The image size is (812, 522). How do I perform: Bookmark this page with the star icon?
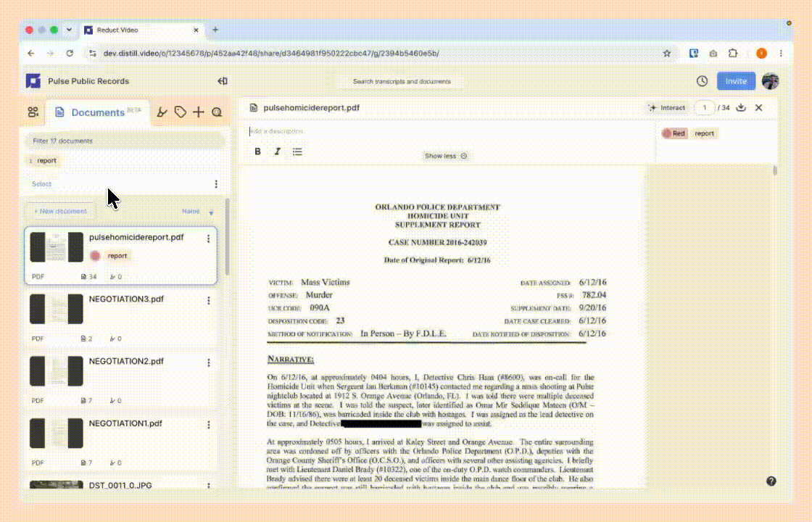point(666,54)
